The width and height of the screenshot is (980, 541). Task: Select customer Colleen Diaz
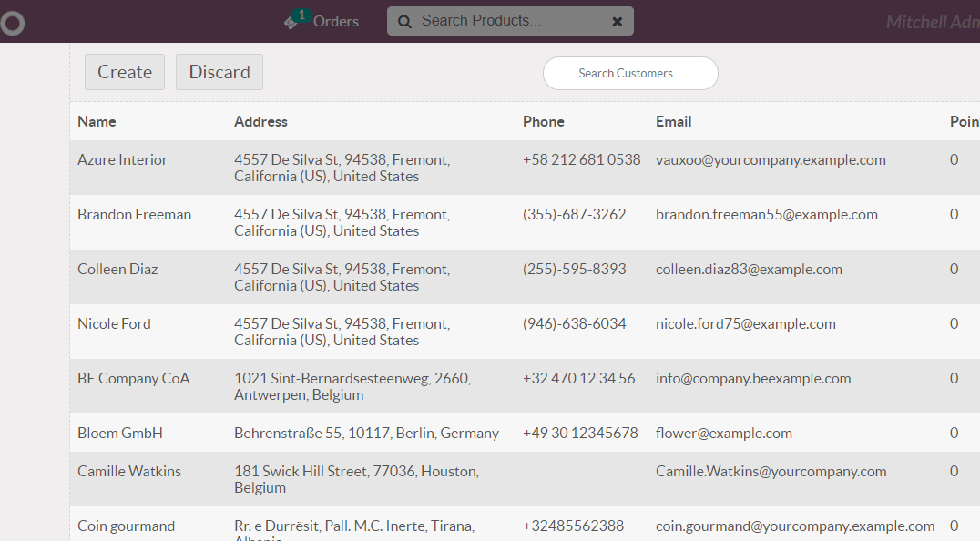(x=117, y=270)
